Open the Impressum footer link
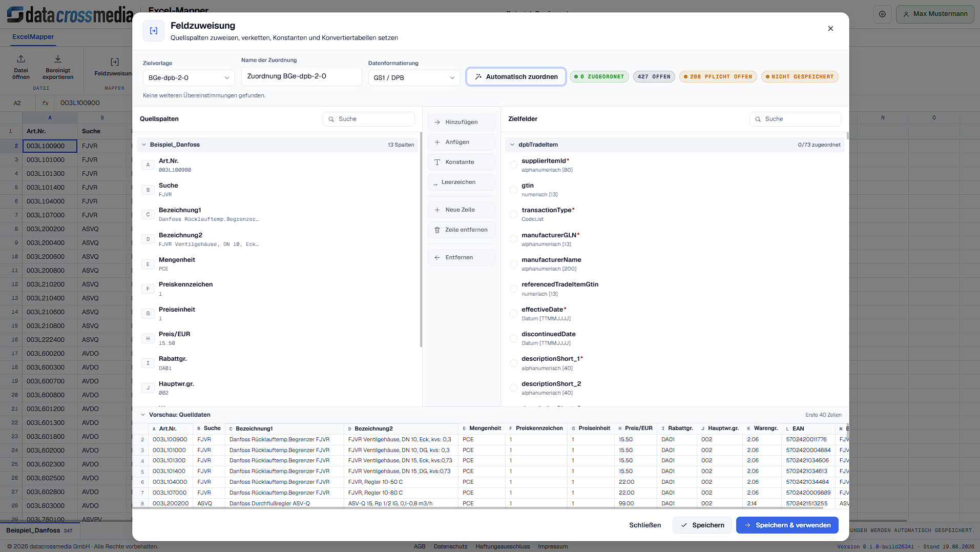980x552 pixels. [553, 546]
